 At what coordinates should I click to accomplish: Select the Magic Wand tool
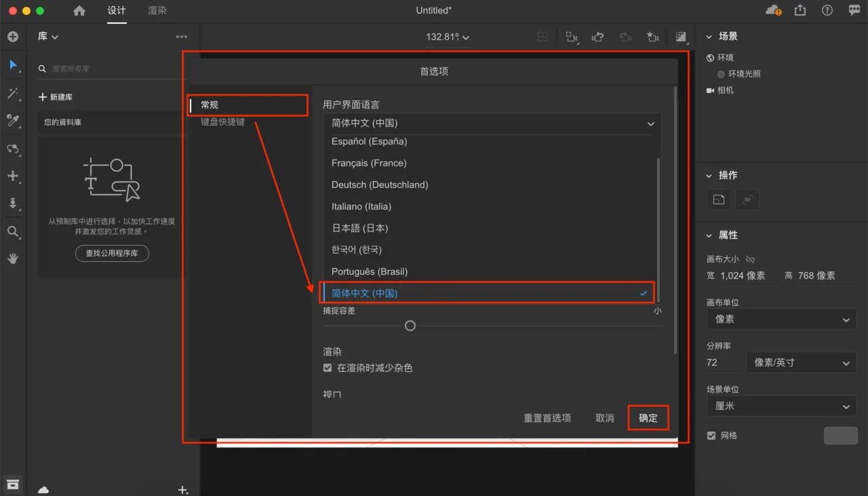coord(13,93)
